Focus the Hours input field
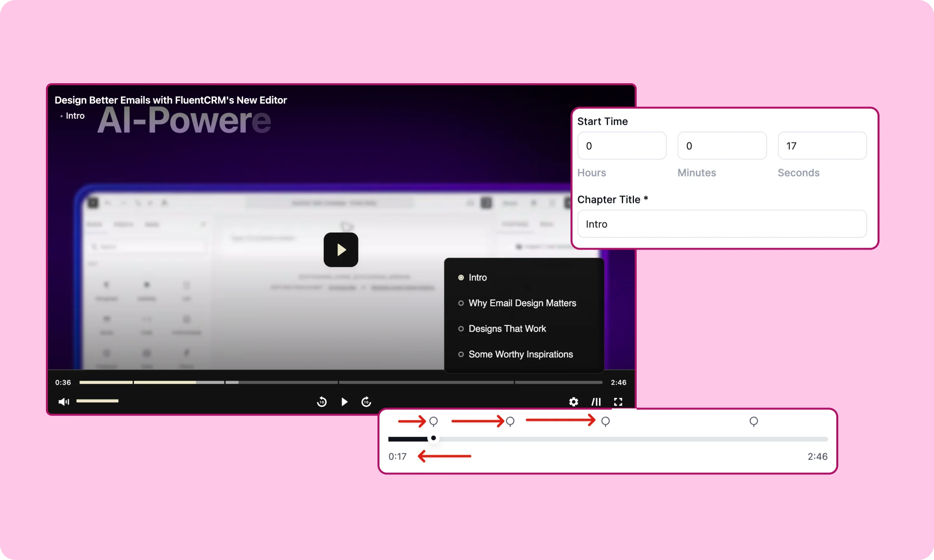 pos(622,146)
